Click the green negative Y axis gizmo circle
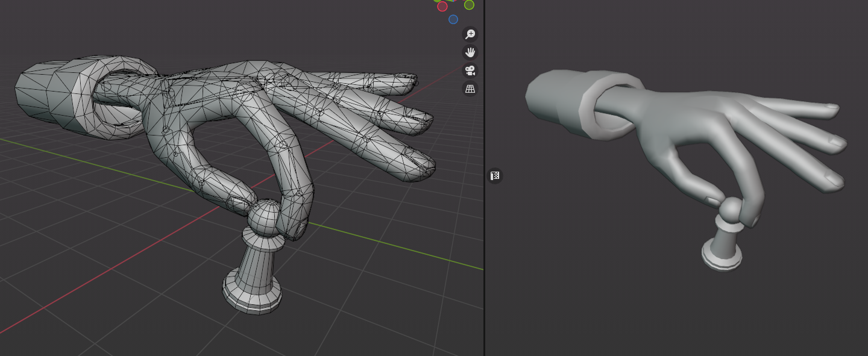 [469, 5]
